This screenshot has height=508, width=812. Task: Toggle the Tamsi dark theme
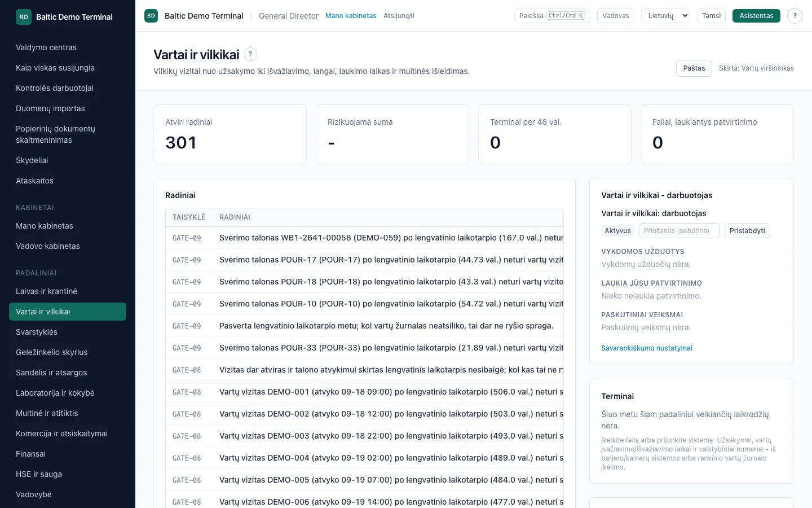pyautogui.click(x=711, y=16)
